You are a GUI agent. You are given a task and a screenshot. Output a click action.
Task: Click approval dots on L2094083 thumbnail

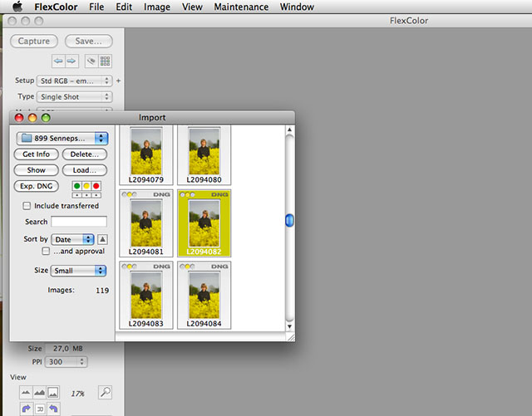(x=130, y=267)
